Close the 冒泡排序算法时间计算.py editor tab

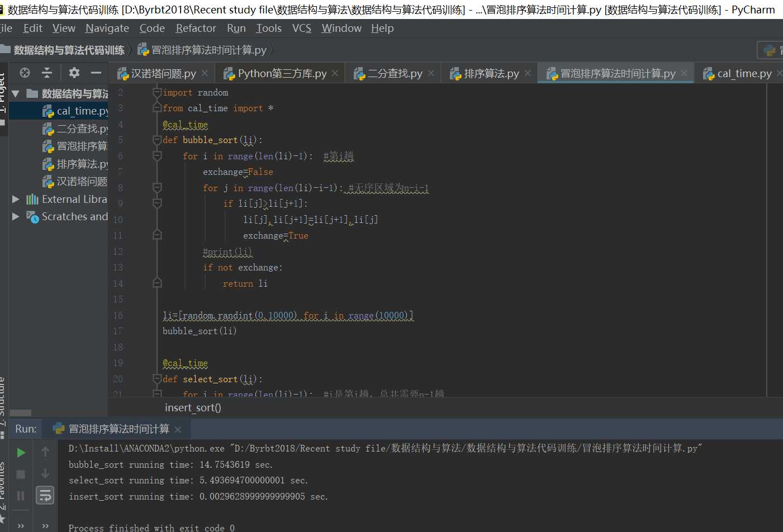pos(684,73)
